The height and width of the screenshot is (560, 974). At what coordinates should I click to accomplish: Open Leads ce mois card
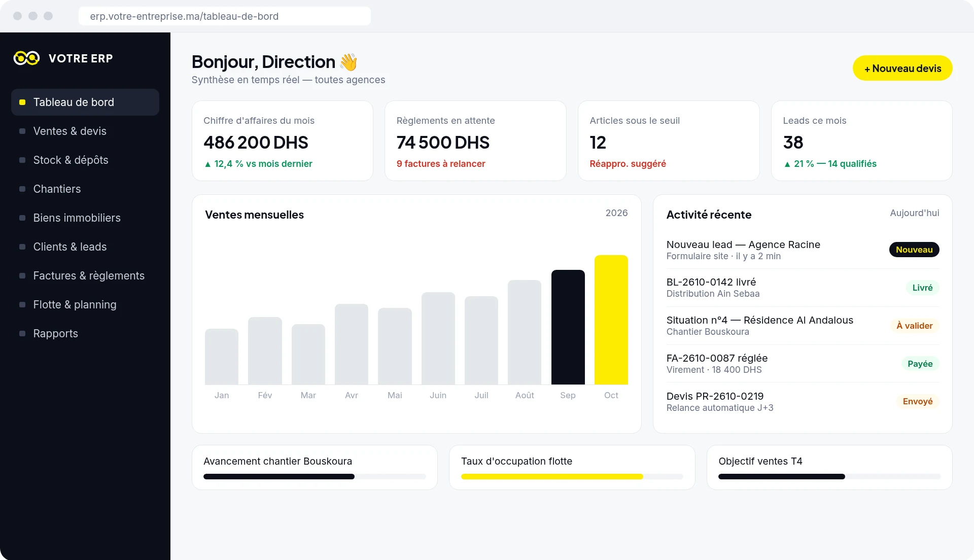(x=862, y=141)
